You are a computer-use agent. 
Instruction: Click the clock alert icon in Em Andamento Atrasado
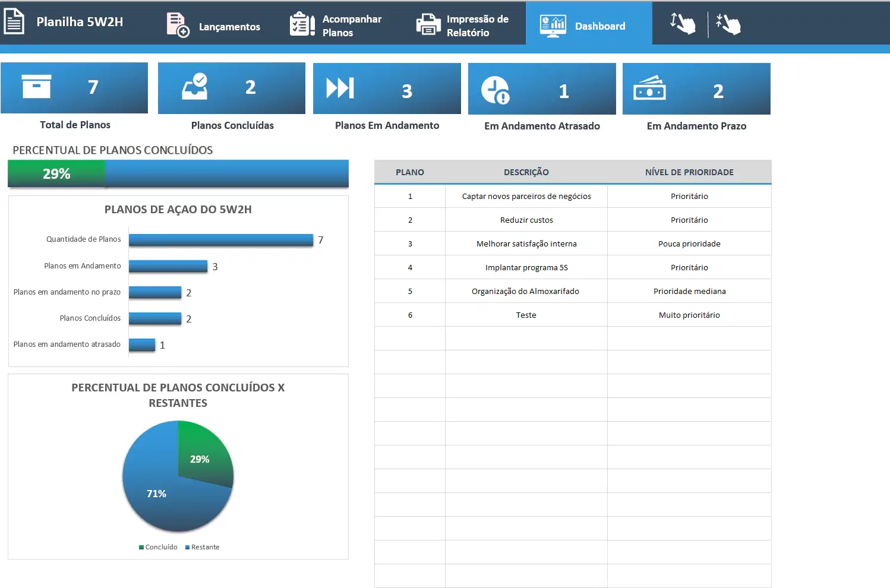coord(496,90)
